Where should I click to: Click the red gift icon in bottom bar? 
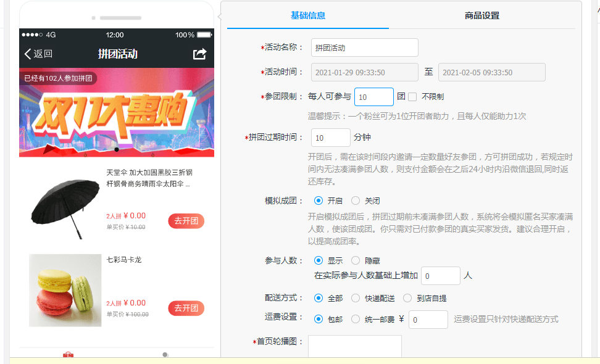[68, 355]
